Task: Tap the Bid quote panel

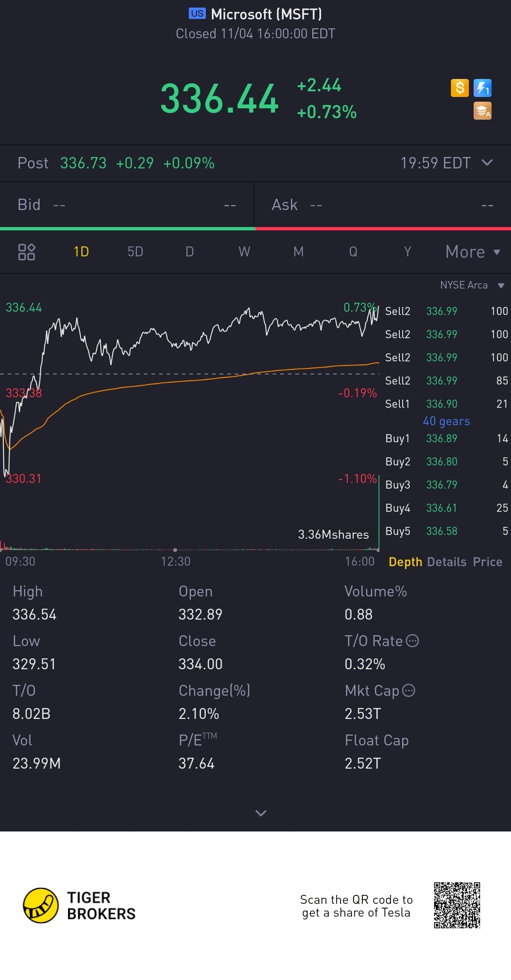Action: pyautogui.click(x=127, y=205)
